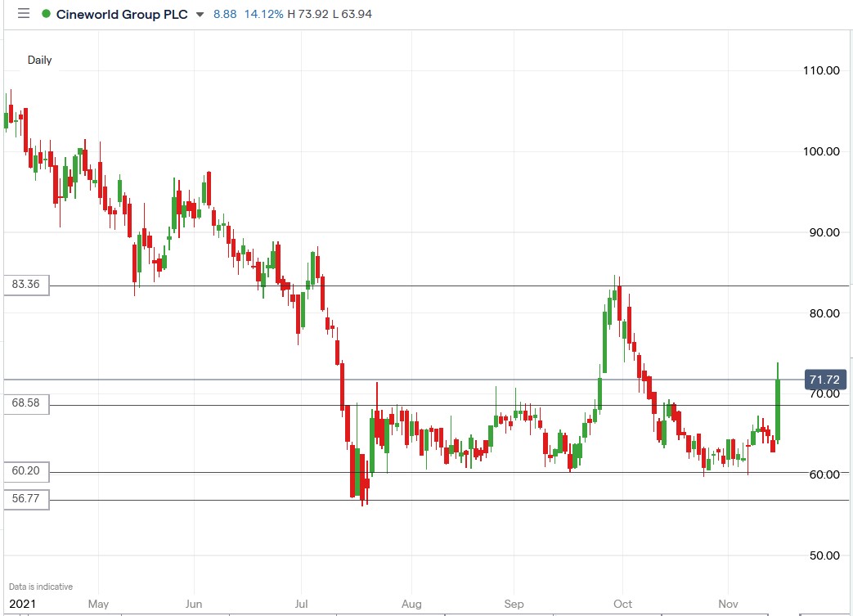This screenshot has height=616, width=853.
Task: Click the 110.00 price axis marker
Action: tap(820, 70)
